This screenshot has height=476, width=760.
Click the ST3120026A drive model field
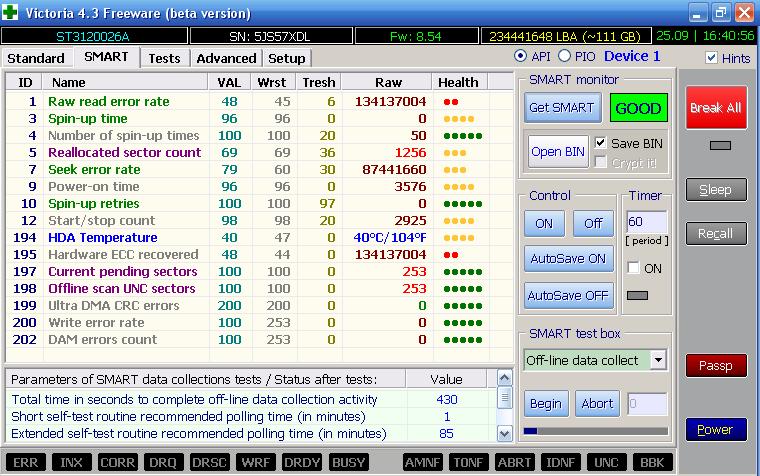(x=94, y=36)
